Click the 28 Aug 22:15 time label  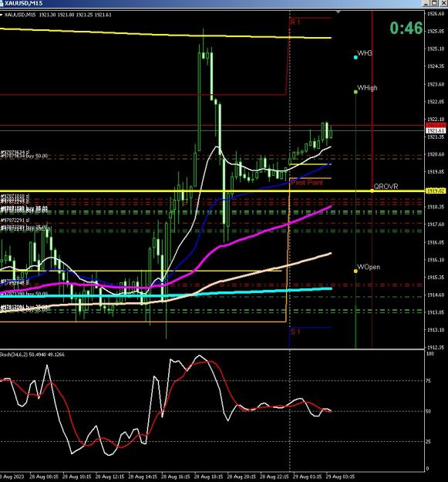(274, 477)
